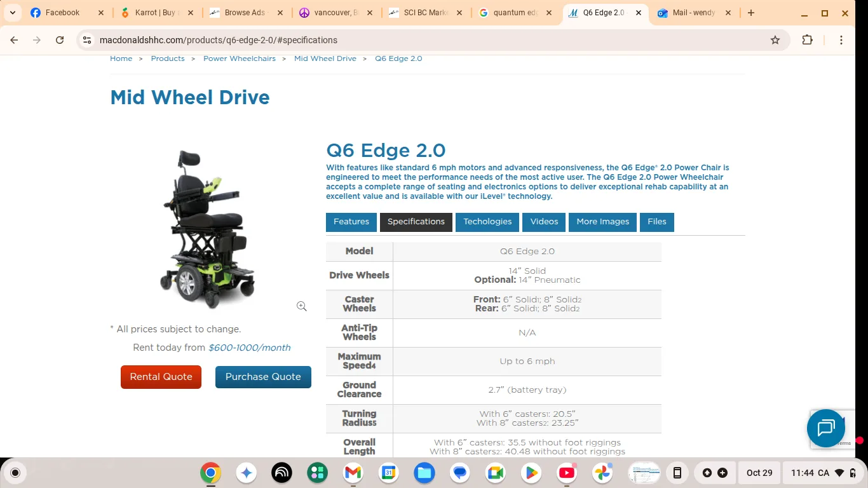
Task: Click inside the address bar
Action: coord(381,39)
